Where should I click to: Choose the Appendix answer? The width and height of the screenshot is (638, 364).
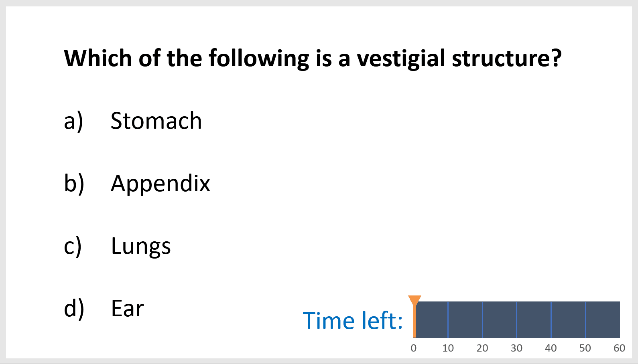pos(160,184)
